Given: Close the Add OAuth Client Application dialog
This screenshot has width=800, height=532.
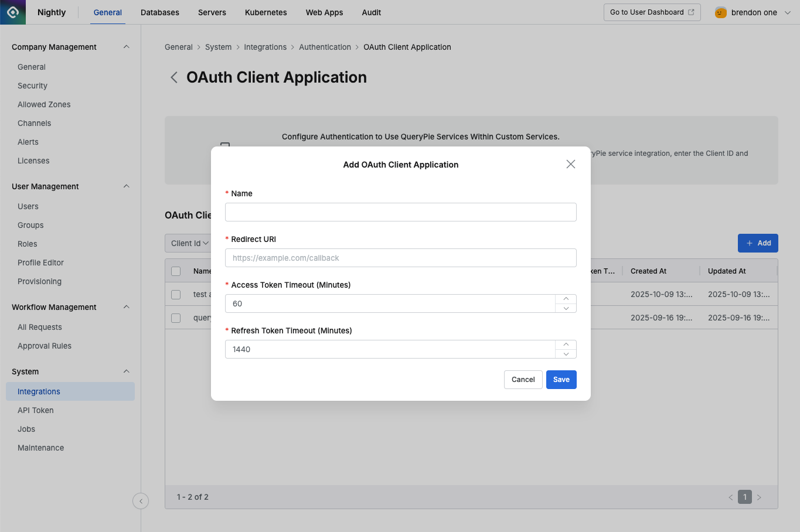Looking at the screenshot, I should coord(570,164).
